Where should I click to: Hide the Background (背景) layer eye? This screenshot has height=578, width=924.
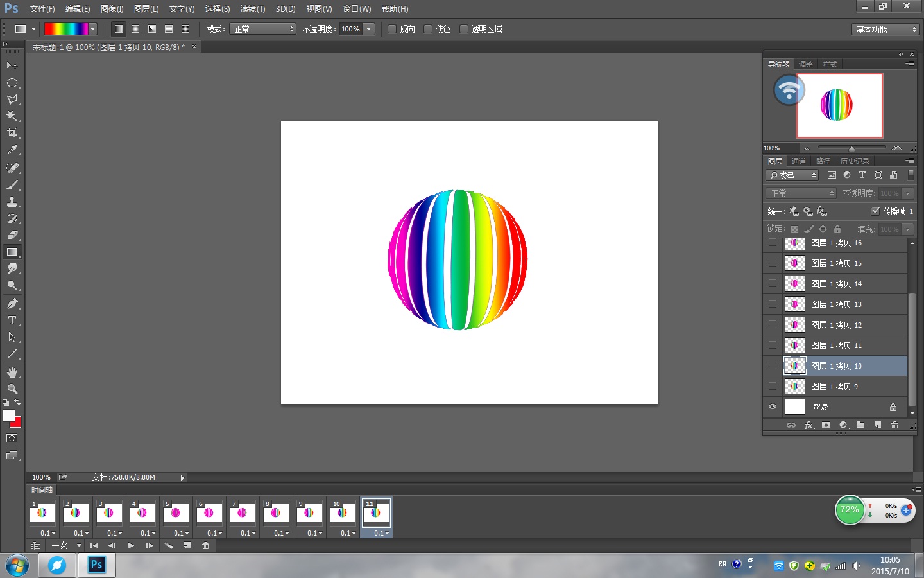tap(773, 407)
